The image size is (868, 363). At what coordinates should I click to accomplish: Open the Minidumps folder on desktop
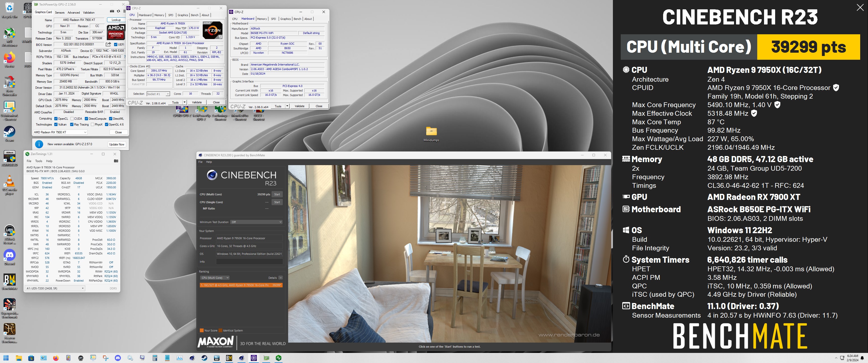pyautogui.click(x=431, y=134)
